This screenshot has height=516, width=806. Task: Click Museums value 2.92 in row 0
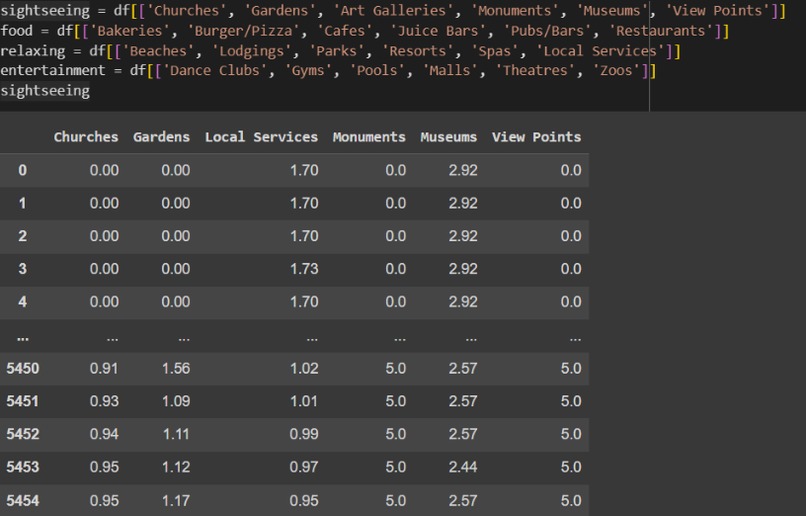(x=463, y=170)
